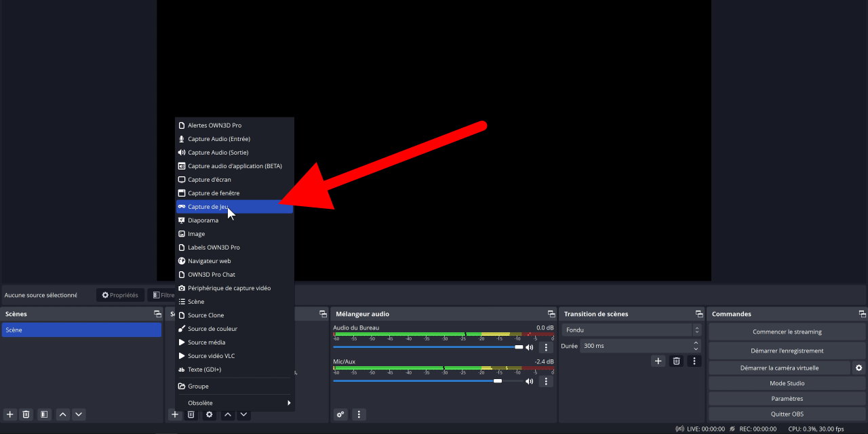868x434 pixels.
Task: Mute the Audio du Bureau speaker
Action: (x=529, y=347)
